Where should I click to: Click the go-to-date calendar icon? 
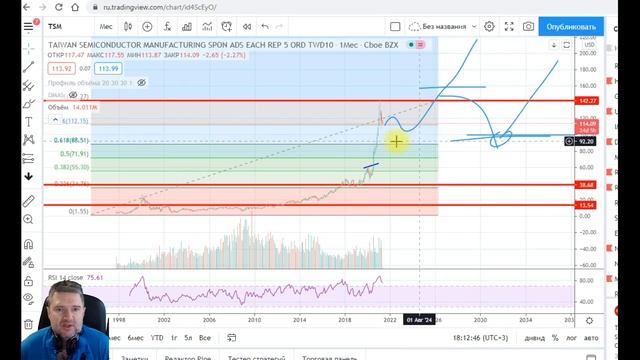(232, 338)
